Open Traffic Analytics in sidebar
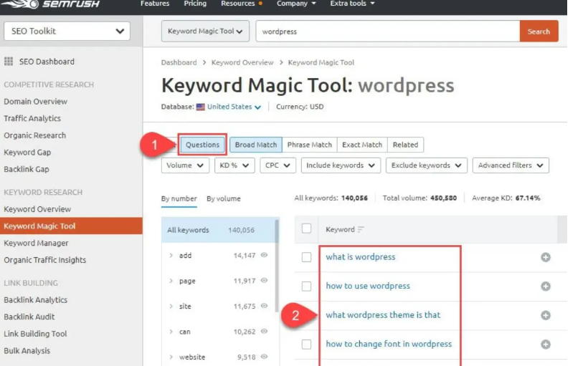Image resolution: width=588 pixels, height=366 pixels. tap(32, 118)
